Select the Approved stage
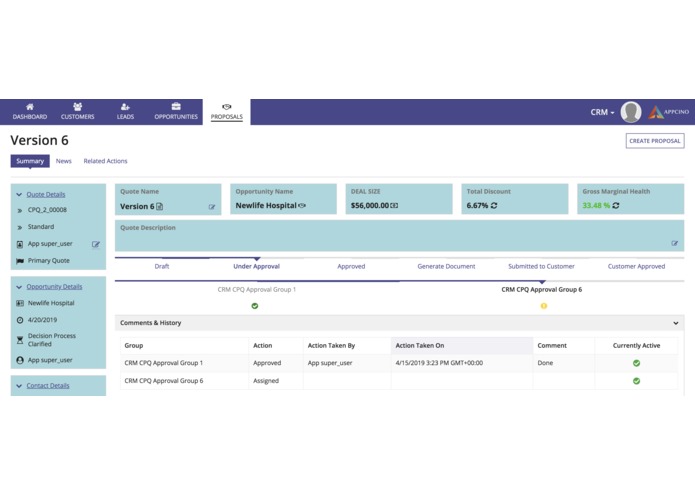695x494 pixels. pos(351,266)
